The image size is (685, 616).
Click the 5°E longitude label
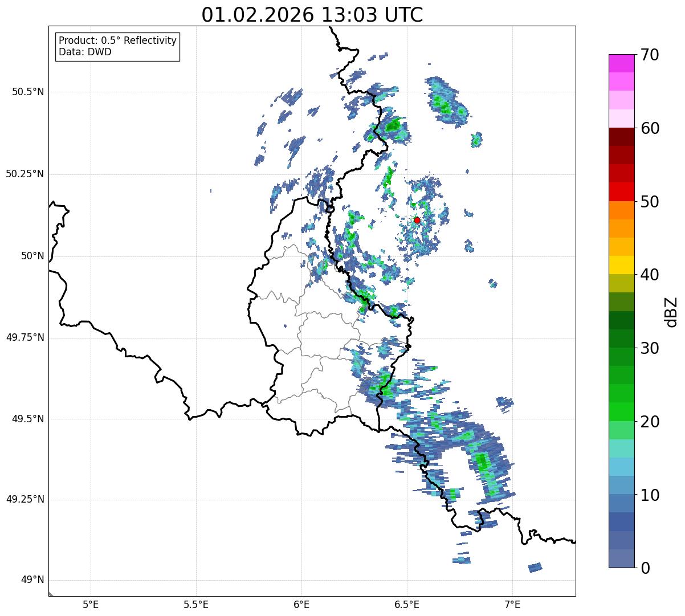pos(91,604)
